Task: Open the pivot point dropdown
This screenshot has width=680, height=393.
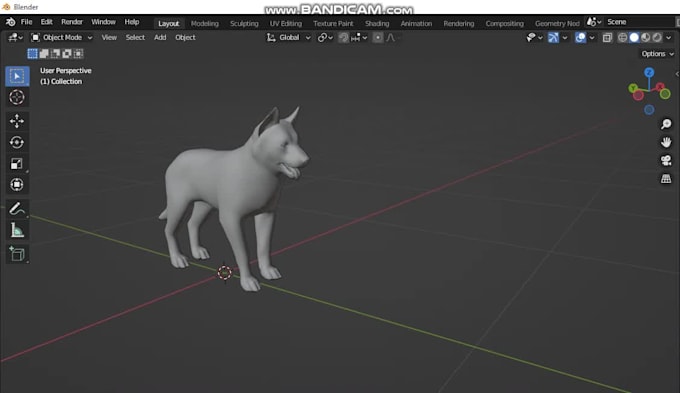Action: pyautogui.click(x=325, y=38)
